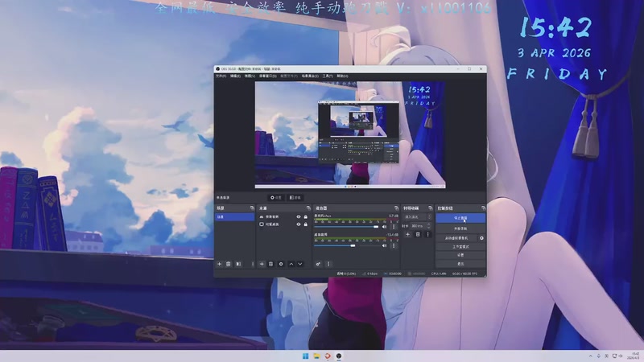This screenshot has width=644, height=362.
Task: Toggle visibility eye of the first source
Action: click(299, 216)
